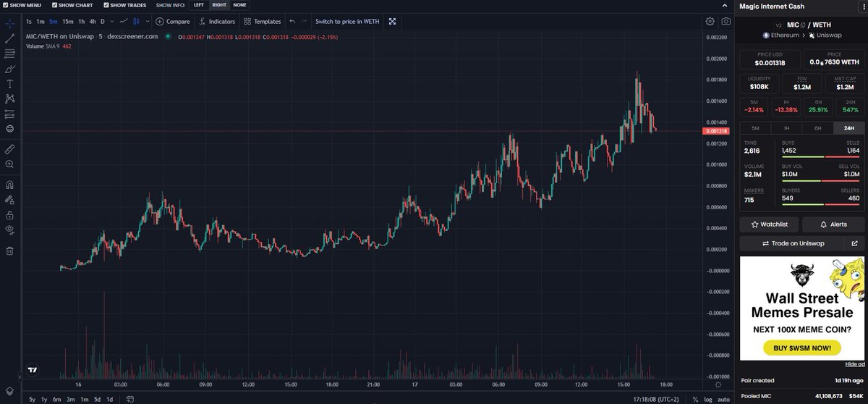The height and width of the screenshot is (404, 868).
Task: Toggle lock all drawing tools
Action: coord(10,214)
